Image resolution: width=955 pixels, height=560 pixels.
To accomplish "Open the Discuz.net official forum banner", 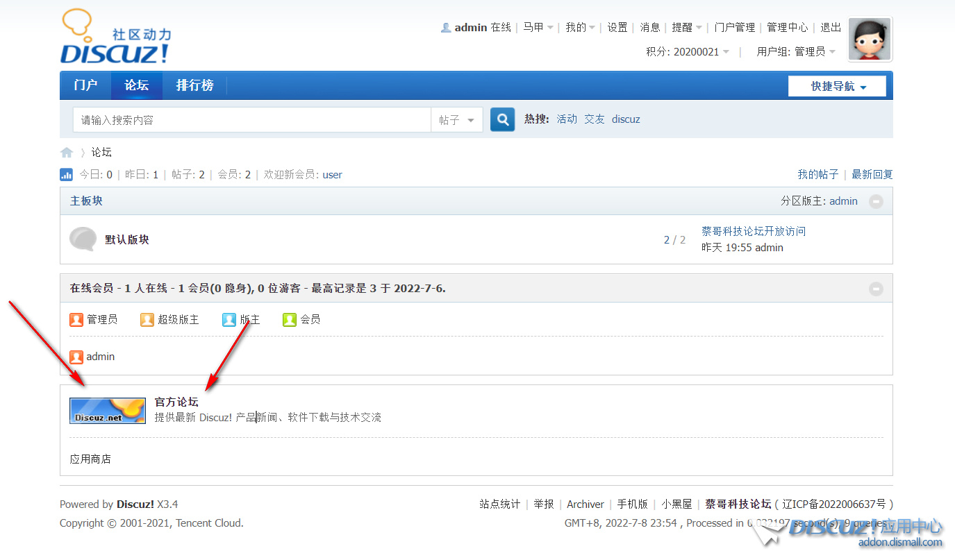I will [x=108, y=411].
